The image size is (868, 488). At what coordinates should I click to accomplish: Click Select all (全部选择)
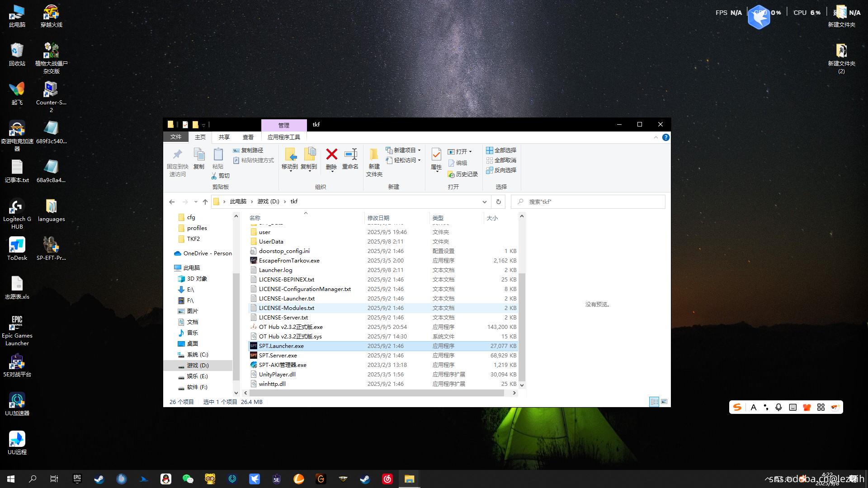click(x=501, y=150)
